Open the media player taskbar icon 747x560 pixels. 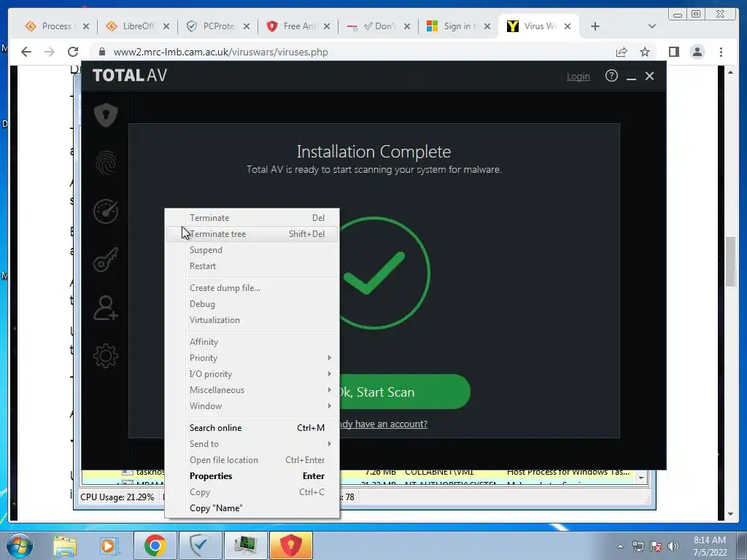pos(108,545)
